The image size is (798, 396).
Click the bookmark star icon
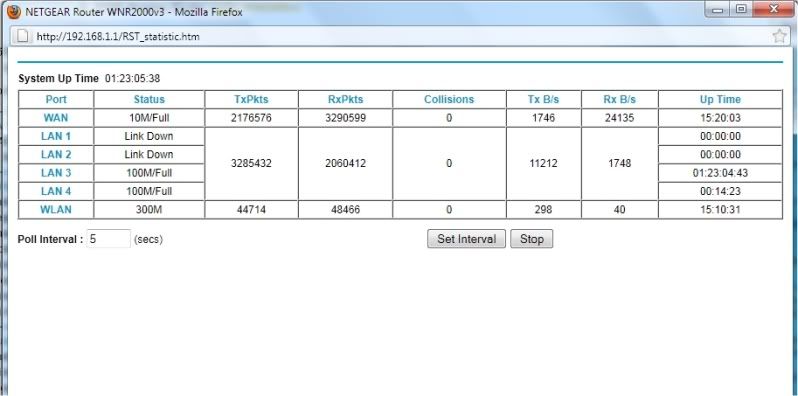(x=779, y=36)
